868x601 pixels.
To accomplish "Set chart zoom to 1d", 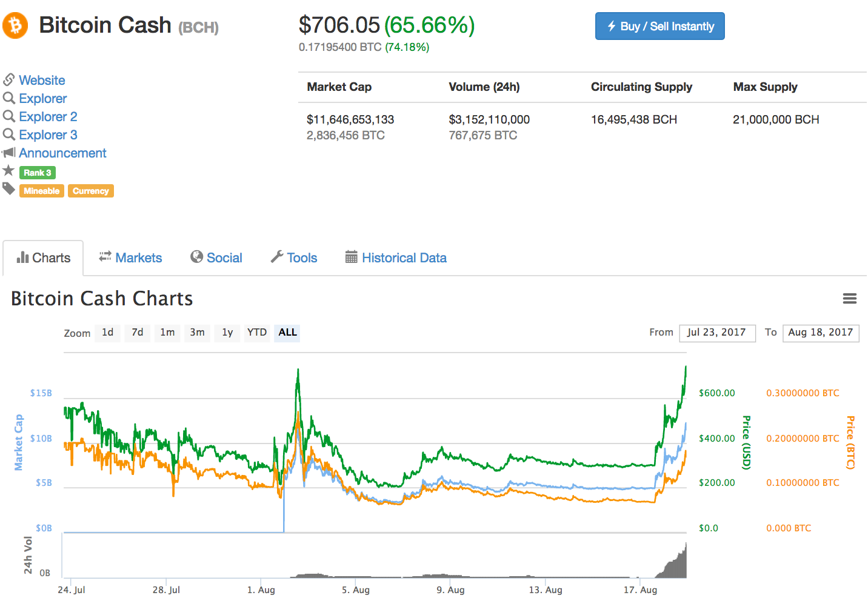I will 107,333.
